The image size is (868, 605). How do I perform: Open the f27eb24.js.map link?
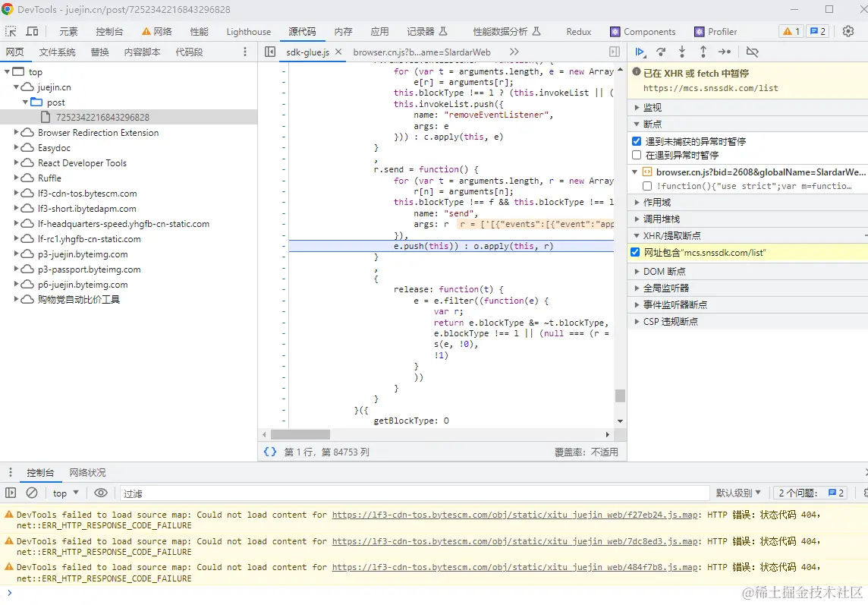point(515,515)
